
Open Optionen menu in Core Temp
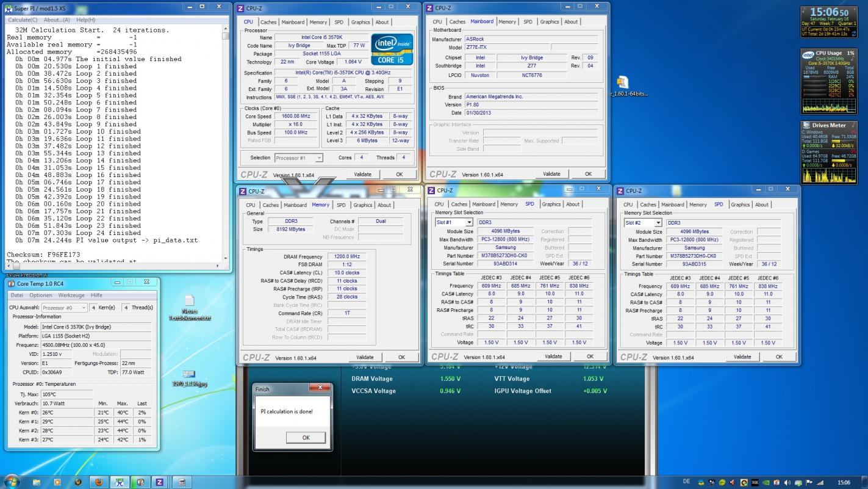(41, 295)
